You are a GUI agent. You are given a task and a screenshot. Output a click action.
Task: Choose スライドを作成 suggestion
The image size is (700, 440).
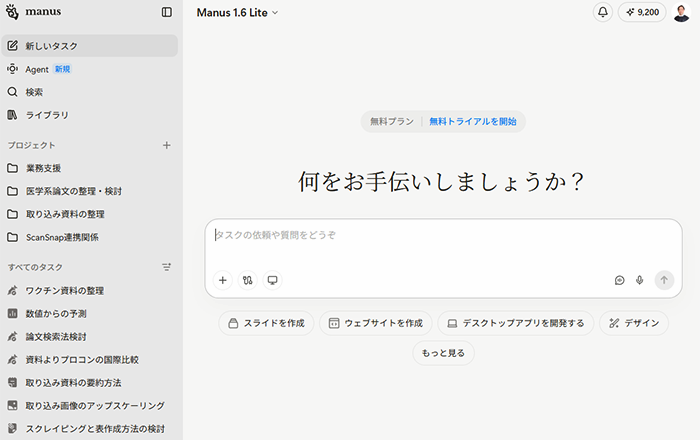tap(267, 323)
